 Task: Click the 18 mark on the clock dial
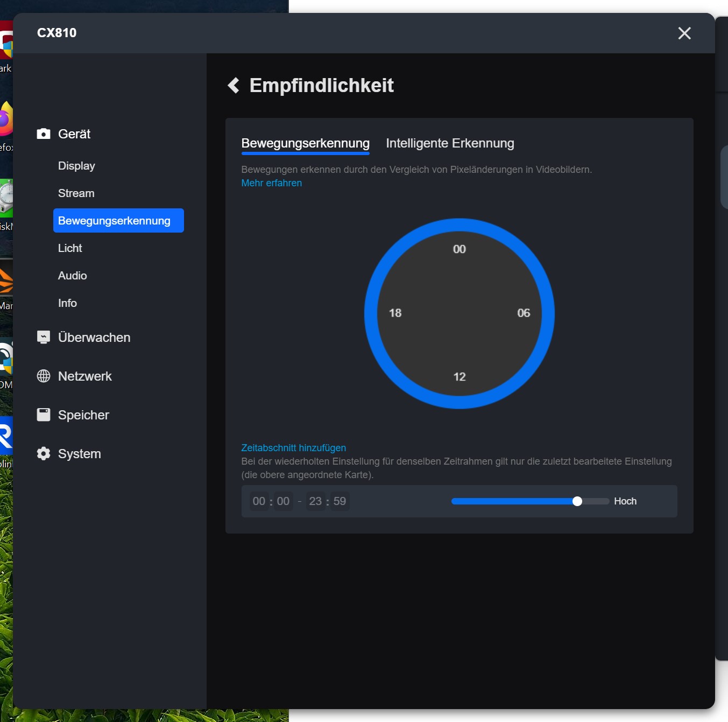pyautogui.click(x=395, y=313)
